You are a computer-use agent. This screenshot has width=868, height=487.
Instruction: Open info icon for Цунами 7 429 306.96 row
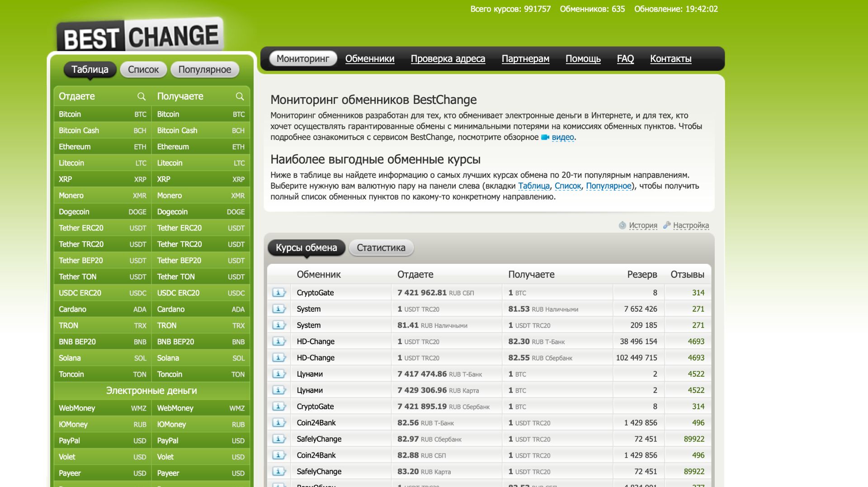pyautogui.click(x=279, y=390)
